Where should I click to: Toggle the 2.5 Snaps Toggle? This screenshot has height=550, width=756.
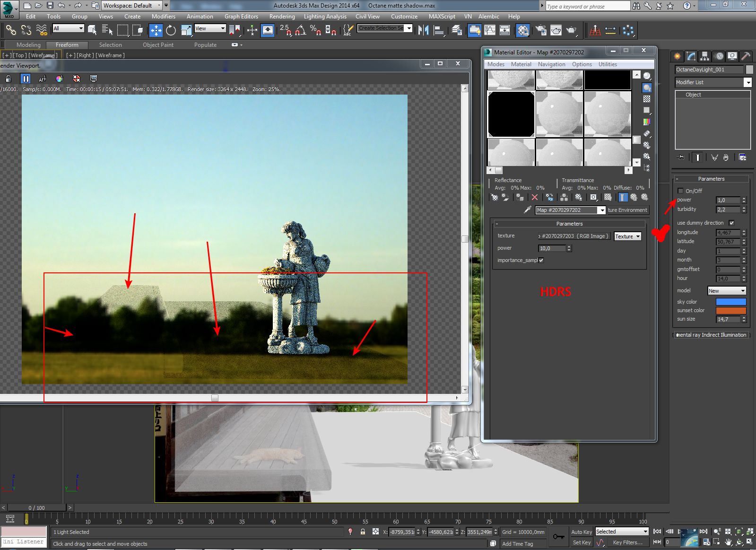click(x=286, y=30)
